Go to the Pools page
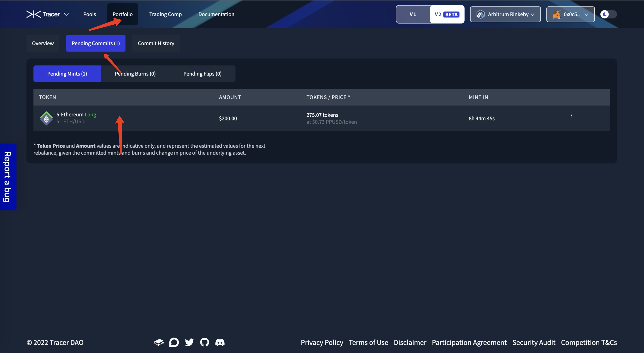Viewport: 644px width, 353px height. pos(89,14)
